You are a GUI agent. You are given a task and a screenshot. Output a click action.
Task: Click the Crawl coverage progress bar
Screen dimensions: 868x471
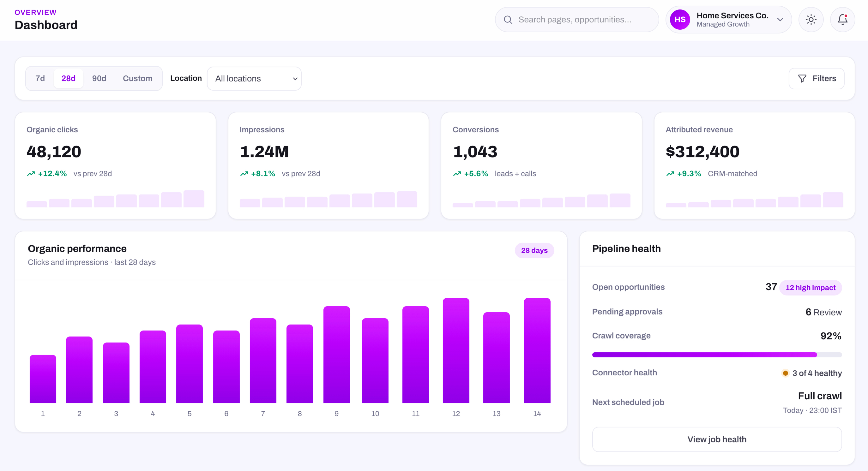[717, 355]
